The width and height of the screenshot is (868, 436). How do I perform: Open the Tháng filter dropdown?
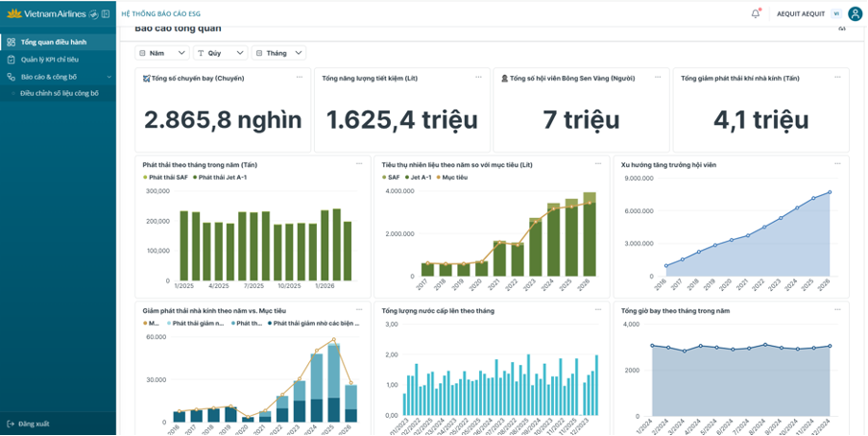[x=278, y=53]
